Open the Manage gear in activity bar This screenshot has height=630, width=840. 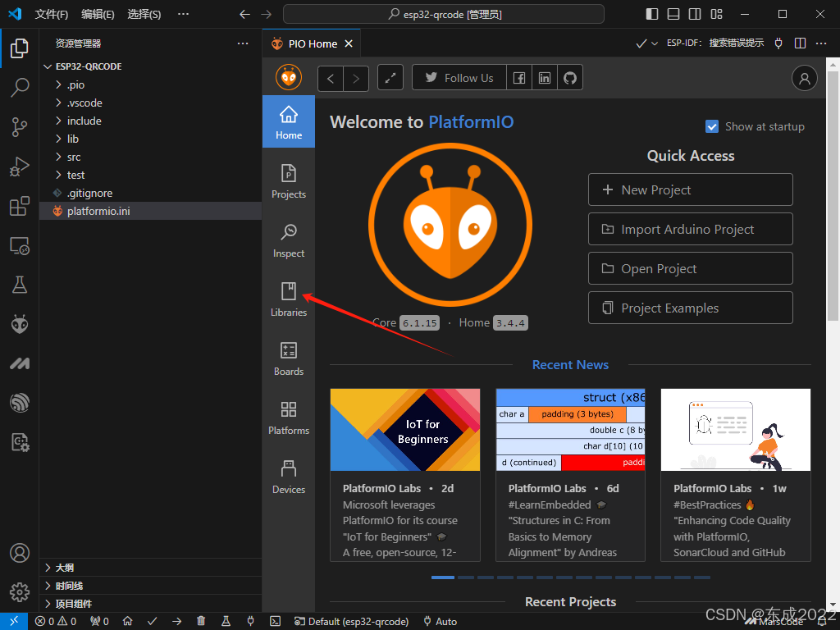click(x=20, y=592)
